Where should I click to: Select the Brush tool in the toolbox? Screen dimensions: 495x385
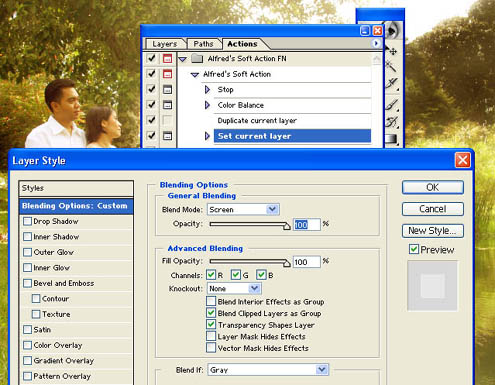click(x=392, y=105)
